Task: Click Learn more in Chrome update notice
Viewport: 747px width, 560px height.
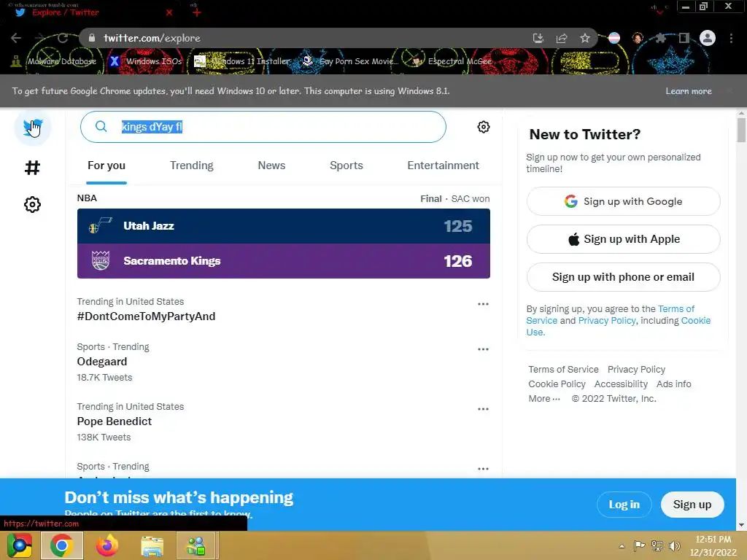Action: pyautogui.click(x=689, y=91)
